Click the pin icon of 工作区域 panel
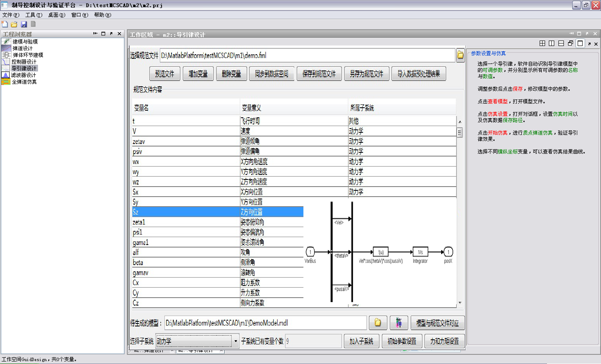This screenshot has height=364, width=601. point(571,33)
